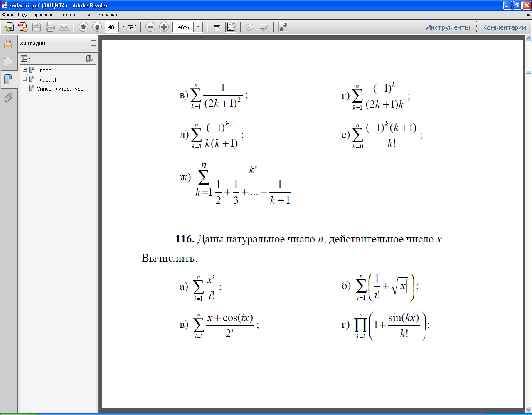Zoom out with the minus button
This screenshot has height=415, width=532.
click(x=150, y=27)
